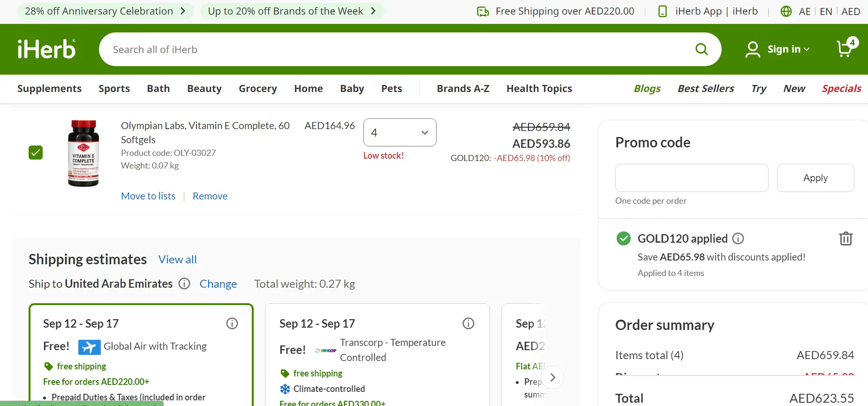The image size is (868, 406).
Task: Click 'Applied to 4 items' text
Action: click(671, 273)
